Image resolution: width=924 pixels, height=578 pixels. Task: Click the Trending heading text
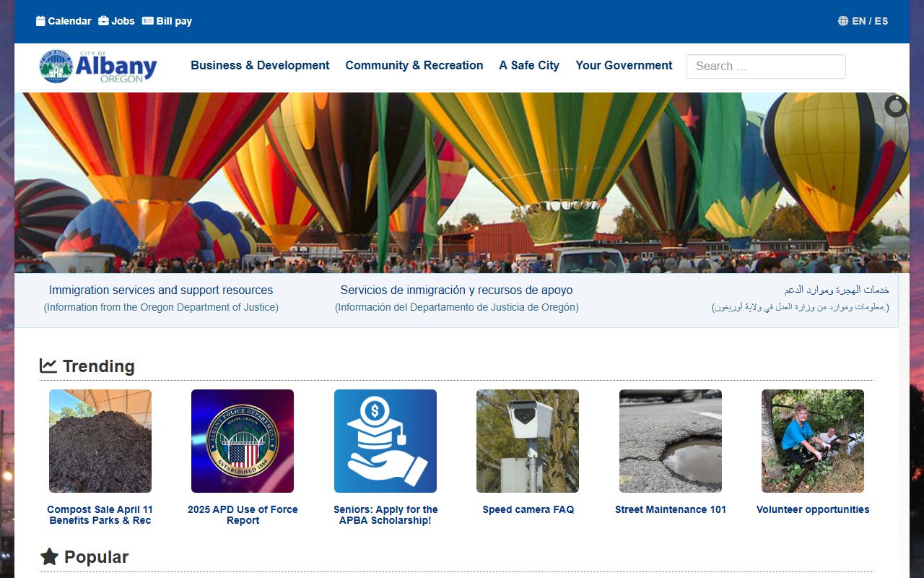[99, 366]
